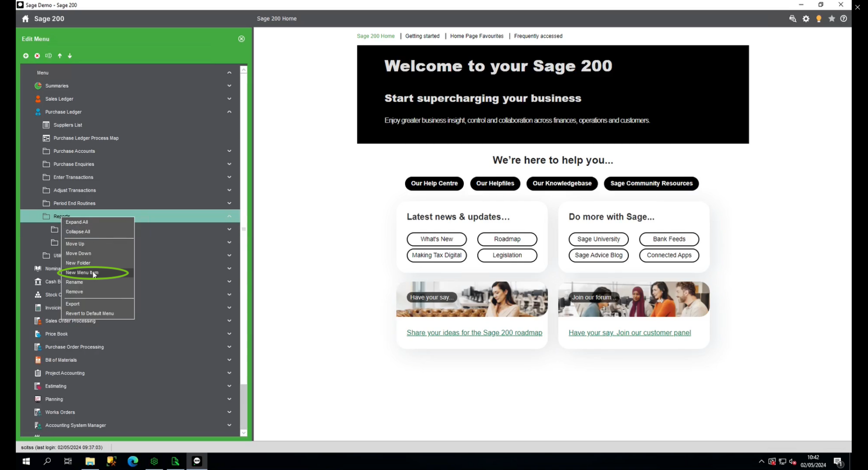Click the red X remove icon in Edit Menu toolbar
868x470 pixels.
click(x=37, y=56)
